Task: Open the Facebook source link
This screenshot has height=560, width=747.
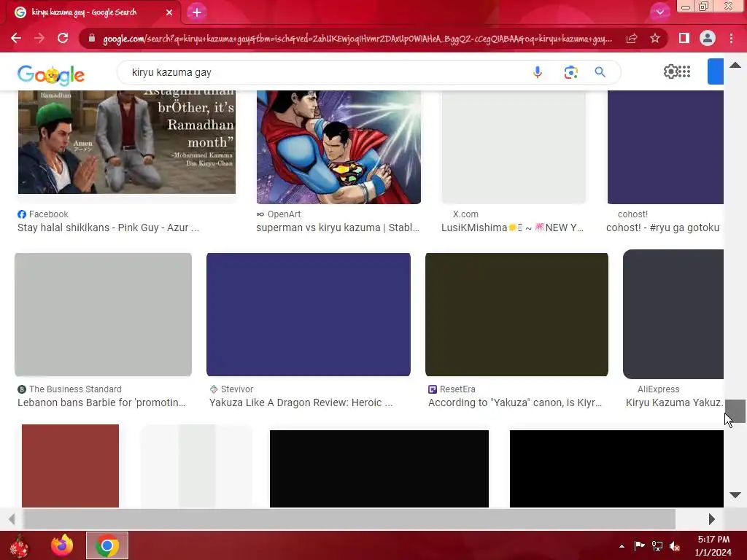Action: pyautogui.click(x=49, y=214)
